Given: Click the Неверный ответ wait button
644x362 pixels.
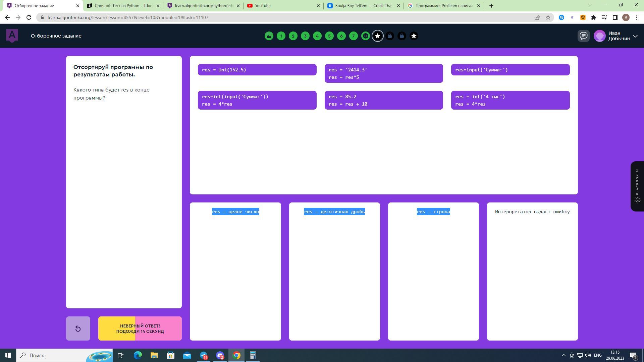Looking at the screenshot, I should (x=140, y=328).
